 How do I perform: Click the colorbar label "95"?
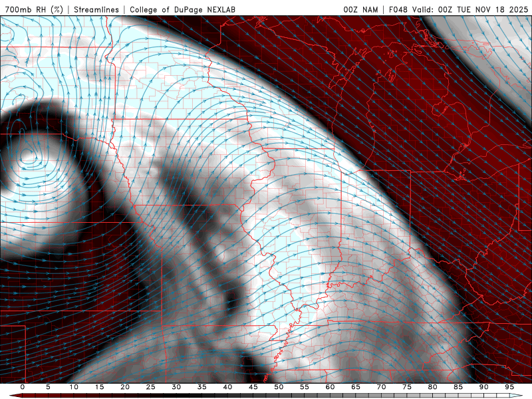509,387
